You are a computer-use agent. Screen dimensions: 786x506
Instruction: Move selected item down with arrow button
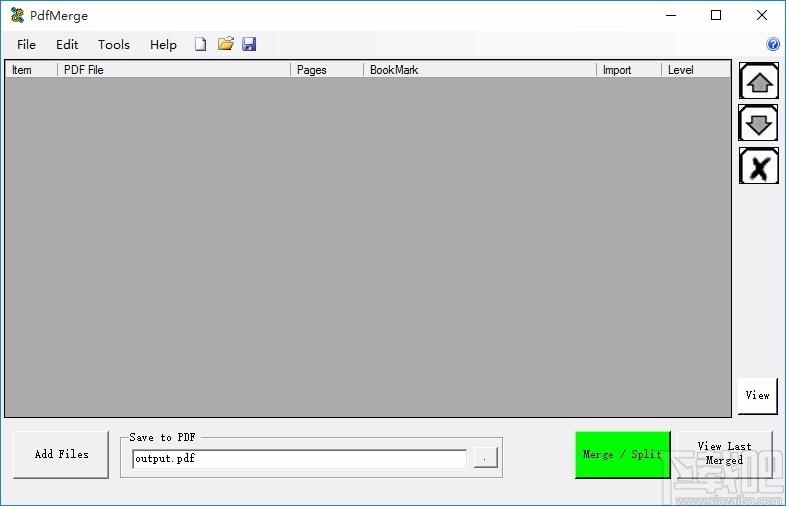pos(759,123)
